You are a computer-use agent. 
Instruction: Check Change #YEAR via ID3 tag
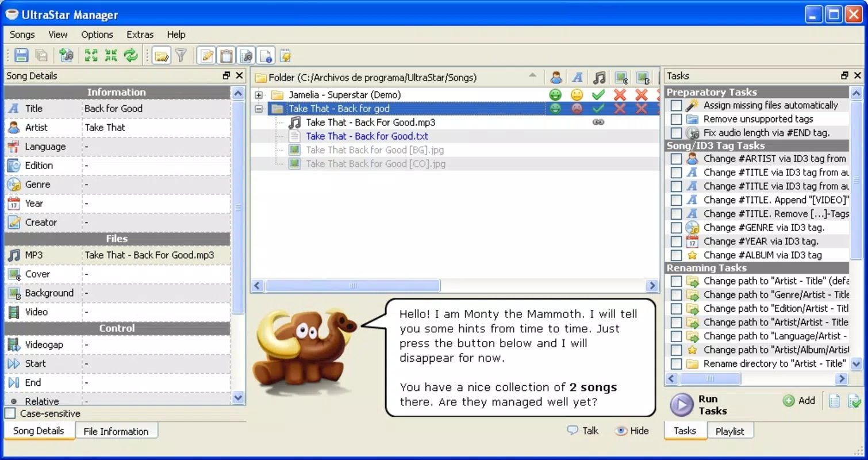[677, 241]
